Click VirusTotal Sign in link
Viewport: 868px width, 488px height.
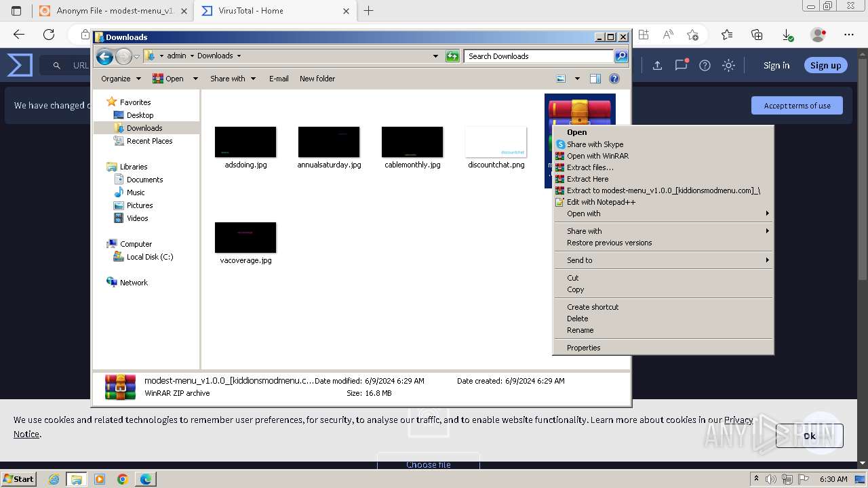[x=776, y=65]
